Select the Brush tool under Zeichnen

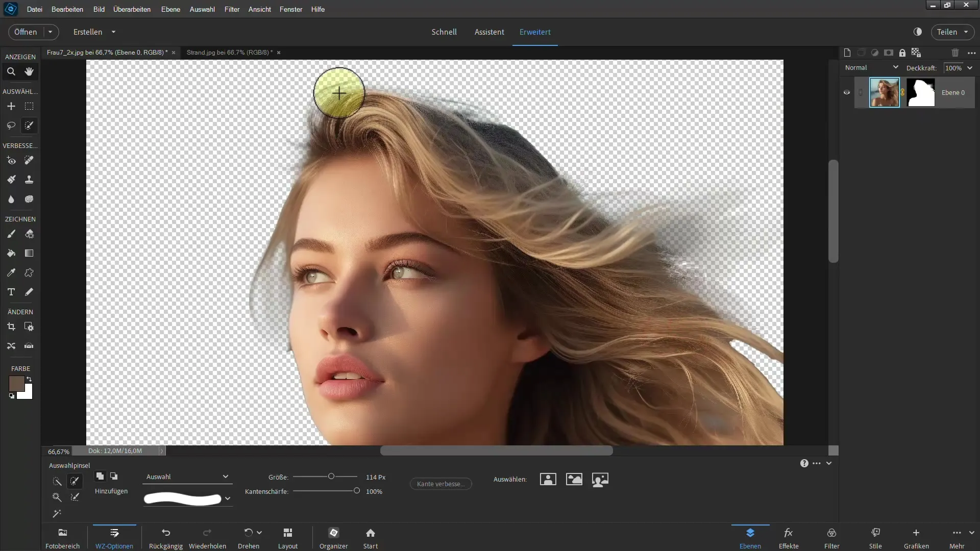pos(11,234)
